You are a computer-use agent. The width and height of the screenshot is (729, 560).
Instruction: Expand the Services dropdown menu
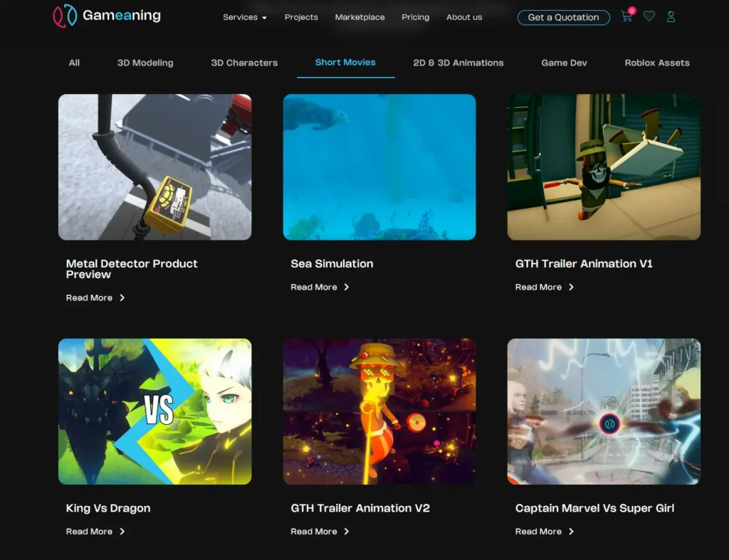(245, 17)
